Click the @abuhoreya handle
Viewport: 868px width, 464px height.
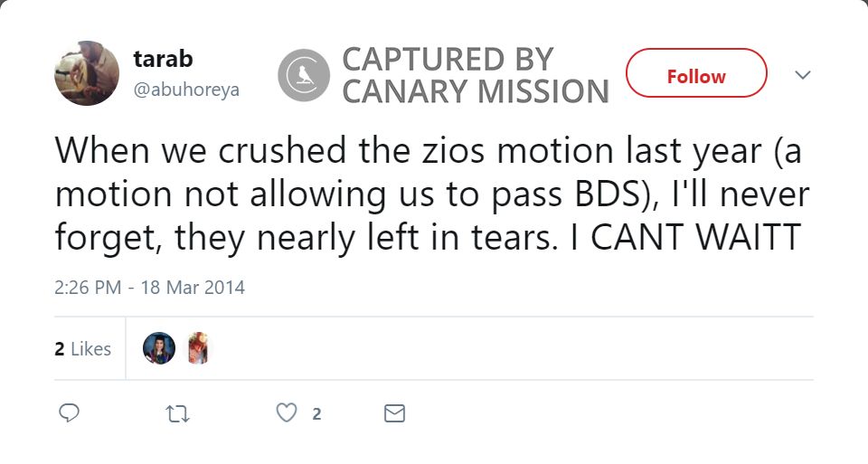pyautogui.click(x=186, y=90)
